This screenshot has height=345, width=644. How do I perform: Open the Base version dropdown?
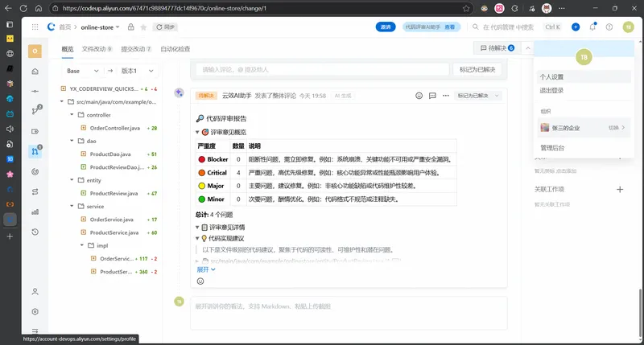pyautogui.click(x=82, y=71)
